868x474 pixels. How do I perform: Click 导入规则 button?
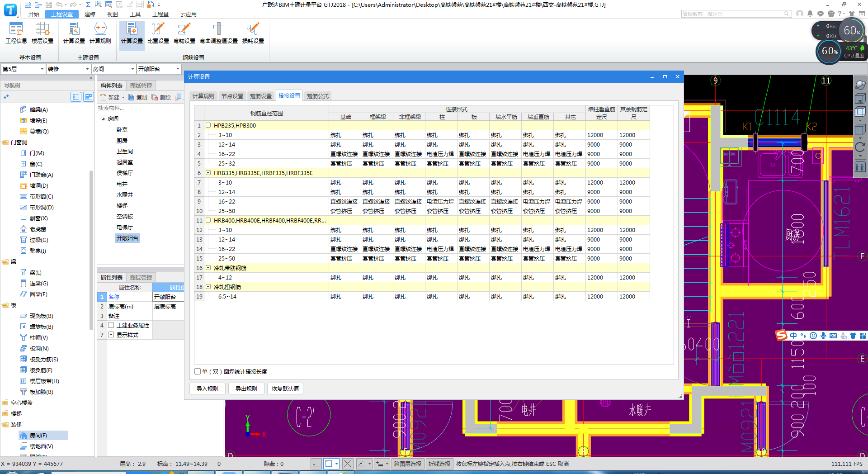208,389
